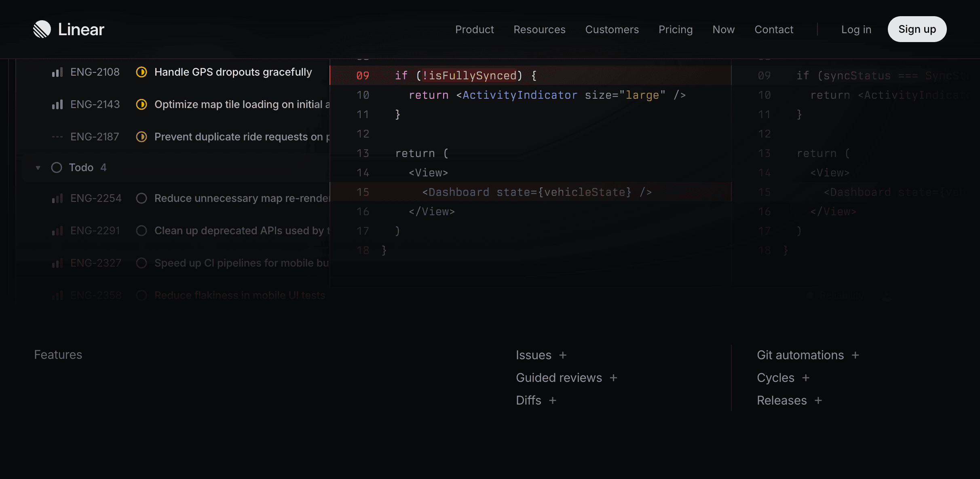Click issue ID ENG-2187
The width and height of the screenshot is (980, 479).
(x=95, y=137)
